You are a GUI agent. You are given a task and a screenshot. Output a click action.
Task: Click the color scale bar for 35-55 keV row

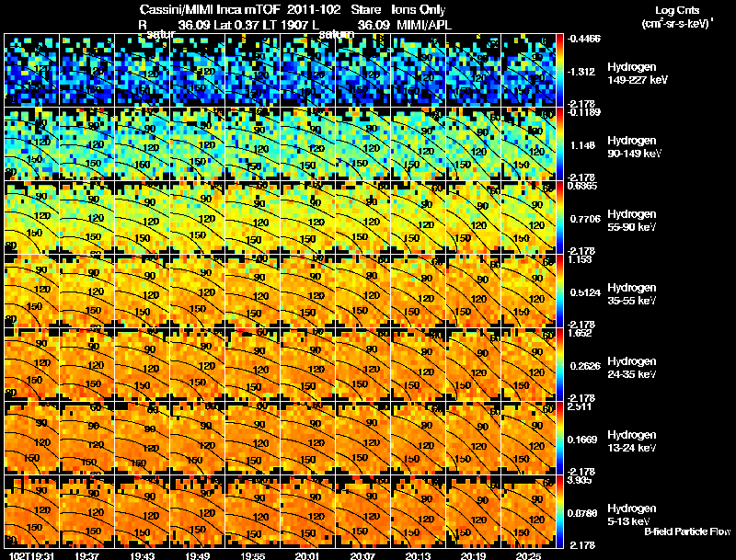pos(559,291)
